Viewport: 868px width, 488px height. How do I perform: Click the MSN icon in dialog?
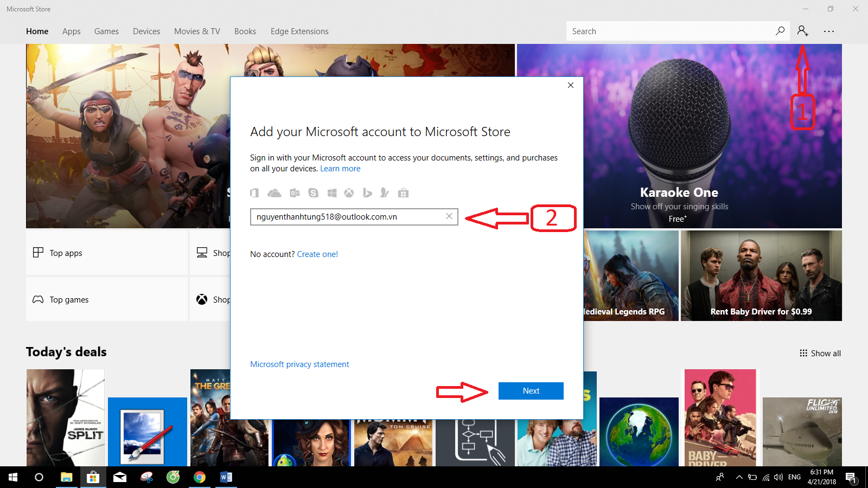click(x=385, y=193)
